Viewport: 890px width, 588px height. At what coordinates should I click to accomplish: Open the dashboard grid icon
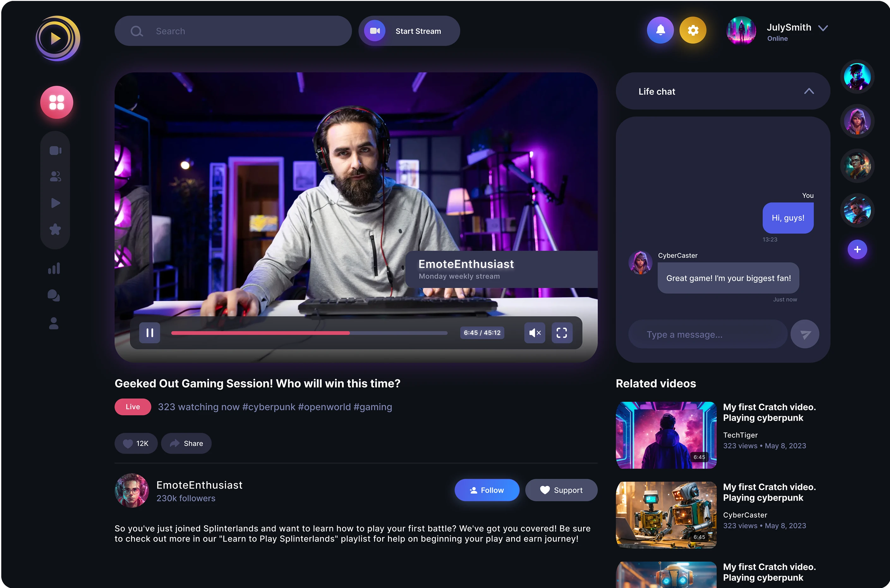57,102
